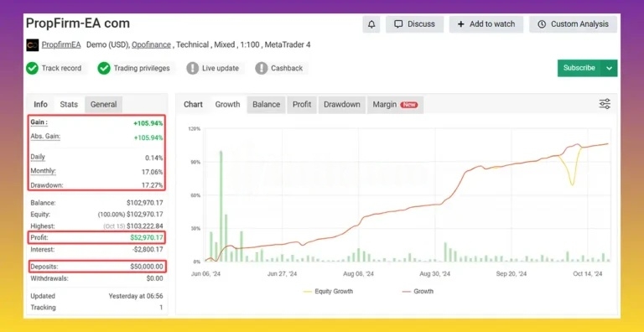Click Live update warning icon
This screenshot has width=644, height=332.
tap(192, 68)
